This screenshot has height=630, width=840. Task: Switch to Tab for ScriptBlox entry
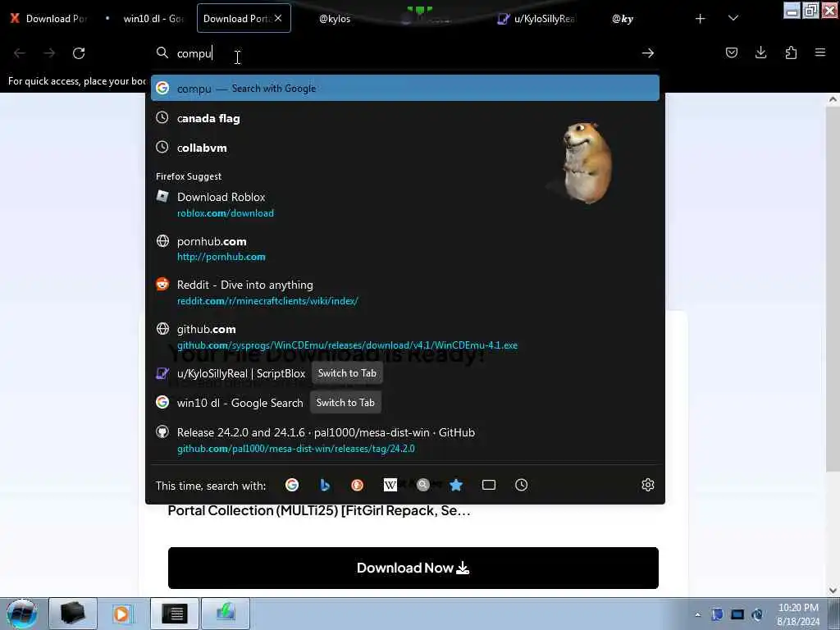(x=347, y=373)
